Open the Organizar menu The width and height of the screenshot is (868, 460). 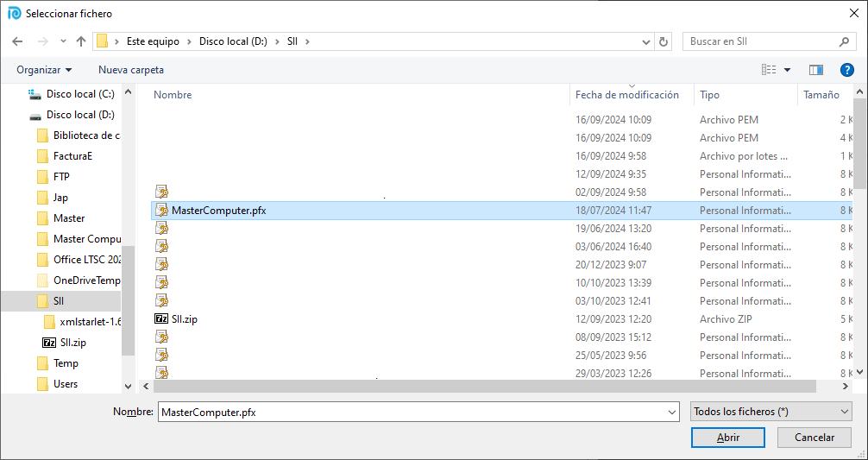(x=44, y=70)
